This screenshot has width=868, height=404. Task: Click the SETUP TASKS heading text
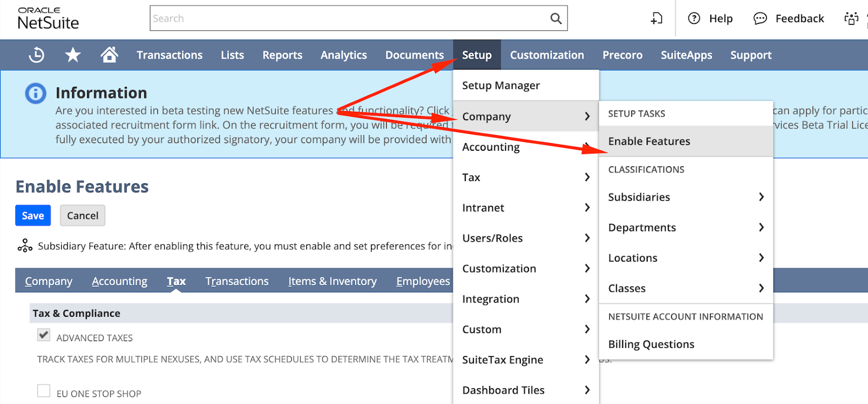click(x=636, y=113)
